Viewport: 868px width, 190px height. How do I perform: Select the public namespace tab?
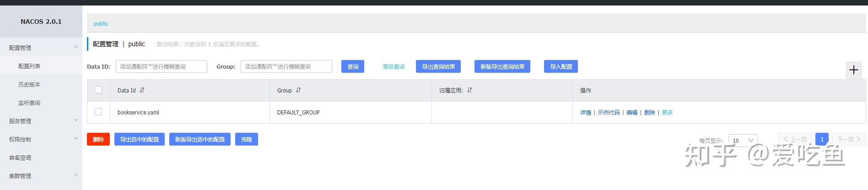(x=101, y=23)
